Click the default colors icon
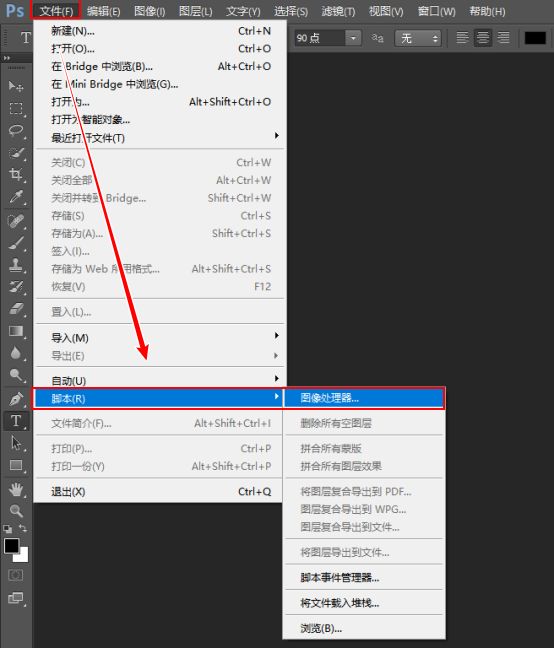Screen dimensions: 554x649 tap(7, 529)
